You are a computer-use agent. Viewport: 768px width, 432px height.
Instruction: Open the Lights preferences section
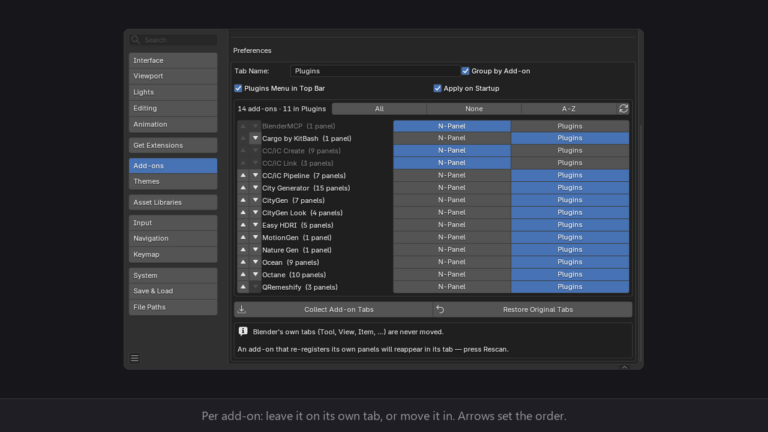173,92
